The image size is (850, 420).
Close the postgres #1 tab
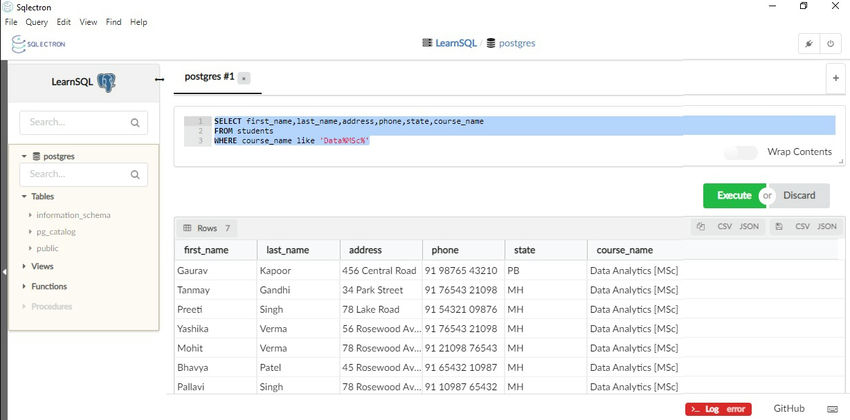point(244,78)
